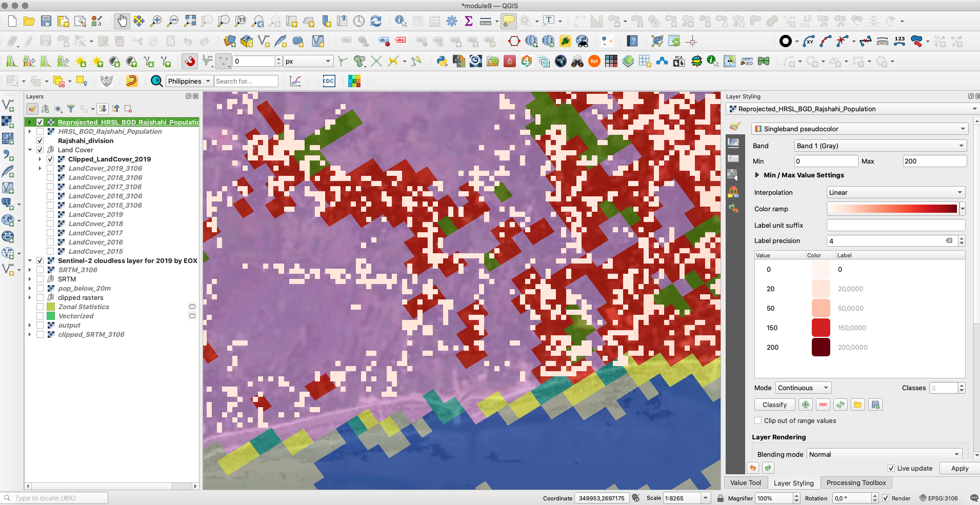Select the Pan Map hand tool

click(122, 21)
